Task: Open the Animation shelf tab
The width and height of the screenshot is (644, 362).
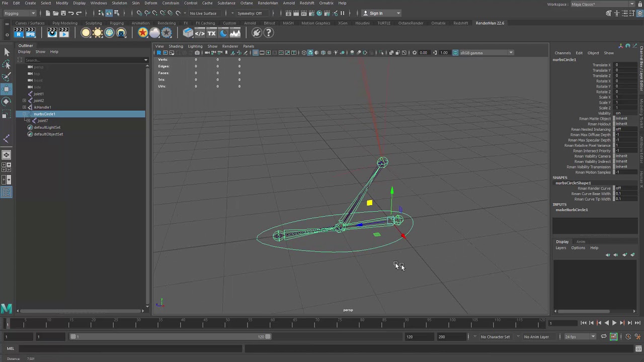Action: [x=140, y=23]
